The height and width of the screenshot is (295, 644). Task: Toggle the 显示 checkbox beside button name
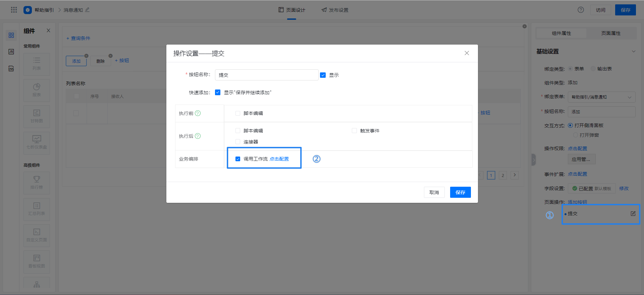point(323,75)
